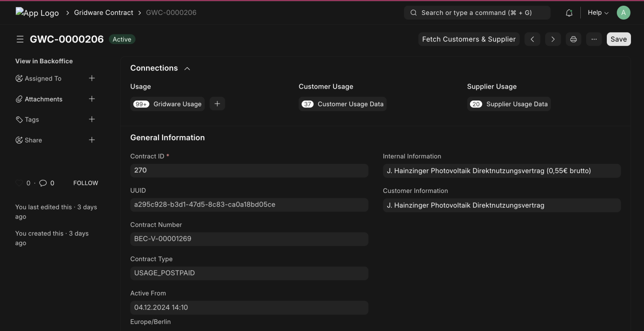Edit Contract Type field

[x=249, y=273]
